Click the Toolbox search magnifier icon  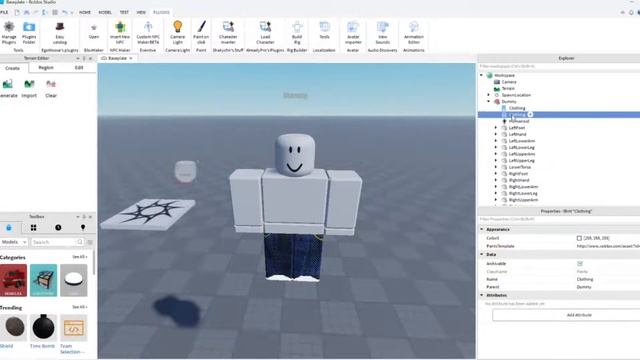(80, 242)
